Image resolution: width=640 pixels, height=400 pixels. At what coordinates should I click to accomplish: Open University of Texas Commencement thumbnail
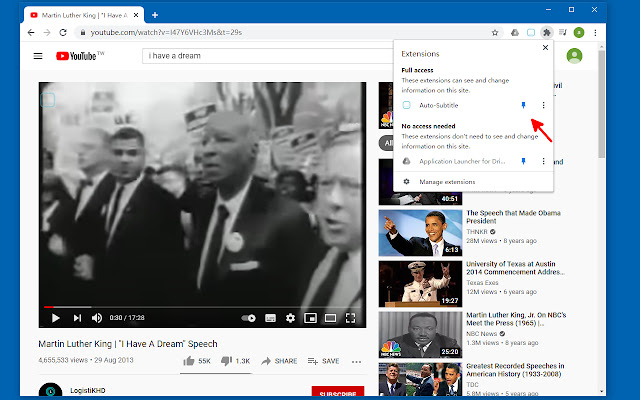pyautogui.click(x=420, y=284)
